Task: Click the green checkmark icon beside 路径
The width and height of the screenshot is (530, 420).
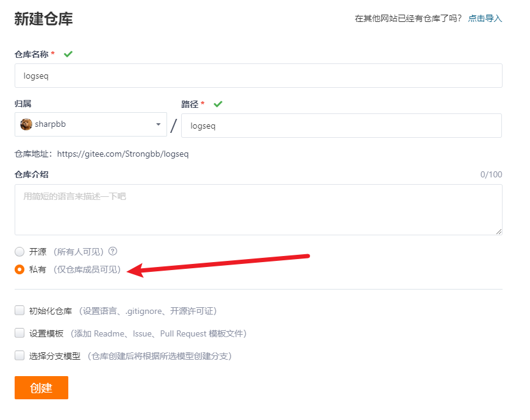Action: [x=218, y=104]
